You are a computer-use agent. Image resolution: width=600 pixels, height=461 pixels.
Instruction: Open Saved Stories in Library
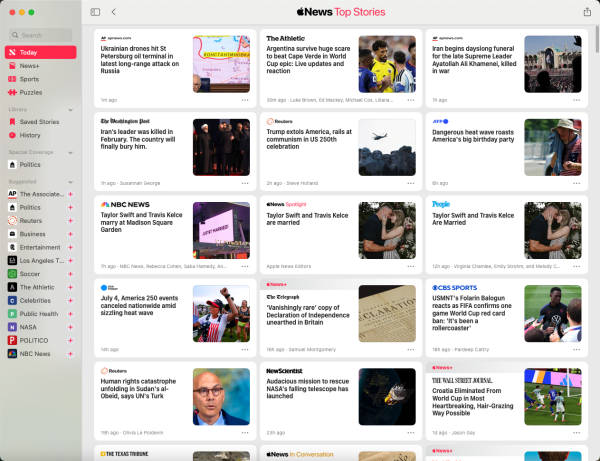point(41,122)
